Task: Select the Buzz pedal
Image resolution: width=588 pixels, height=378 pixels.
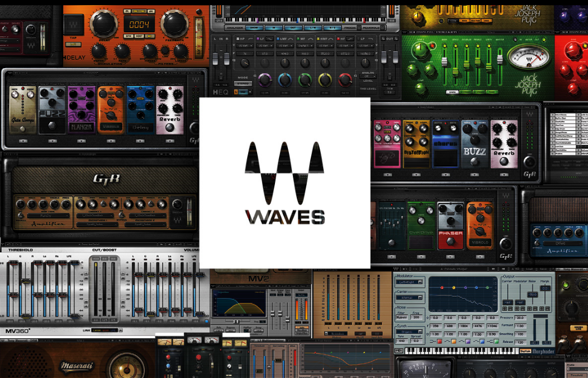Action: (475, 144)
